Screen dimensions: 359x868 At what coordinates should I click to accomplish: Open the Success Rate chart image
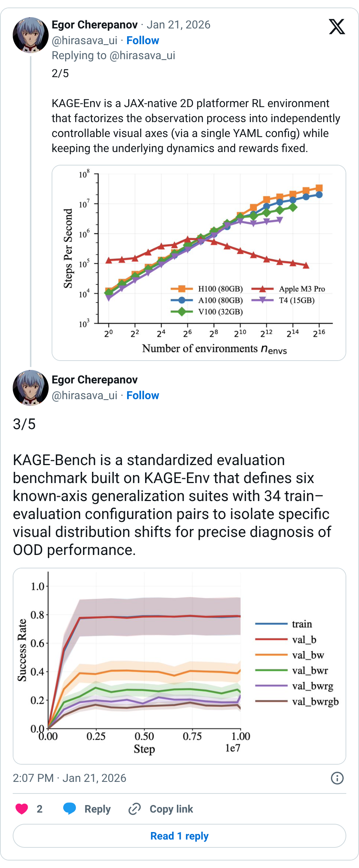tap(179, 666)
